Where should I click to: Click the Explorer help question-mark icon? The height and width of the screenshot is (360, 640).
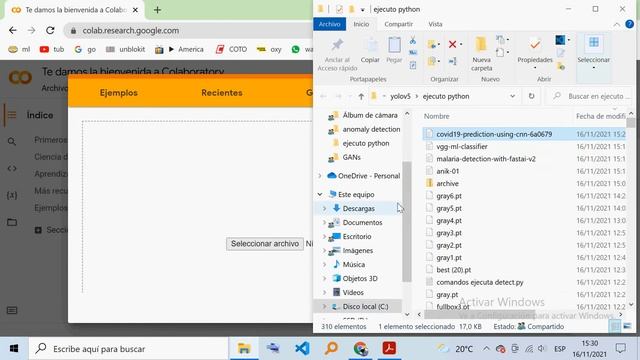[x=630, y=24]
